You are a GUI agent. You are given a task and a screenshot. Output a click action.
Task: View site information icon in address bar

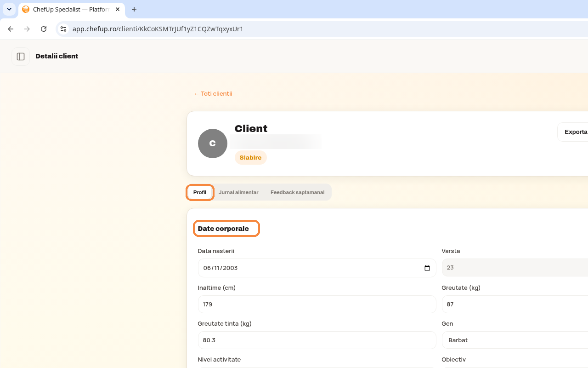click(x=63, y=29)
